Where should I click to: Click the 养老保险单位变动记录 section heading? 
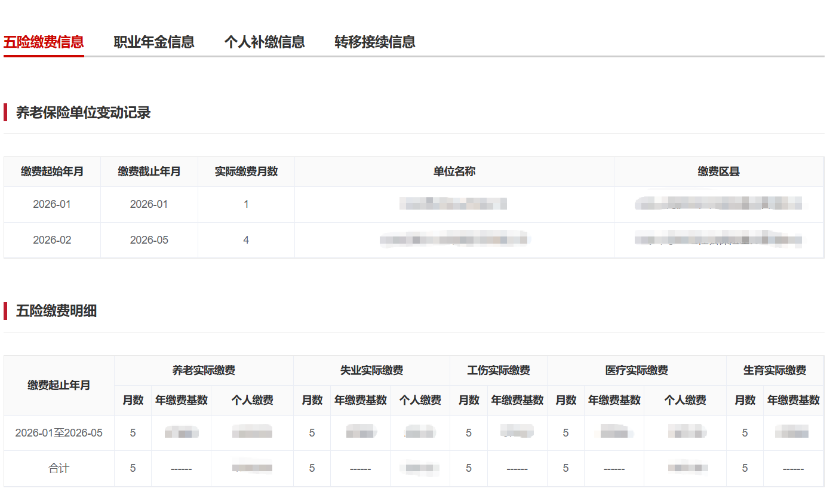[83, 112]
